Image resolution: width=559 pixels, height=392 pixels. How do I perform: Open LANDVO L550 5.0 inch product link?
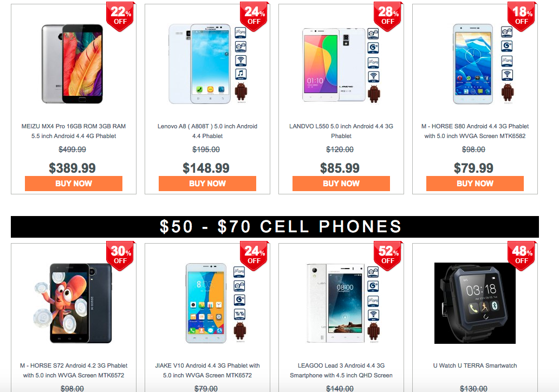(x=341, y=131)
